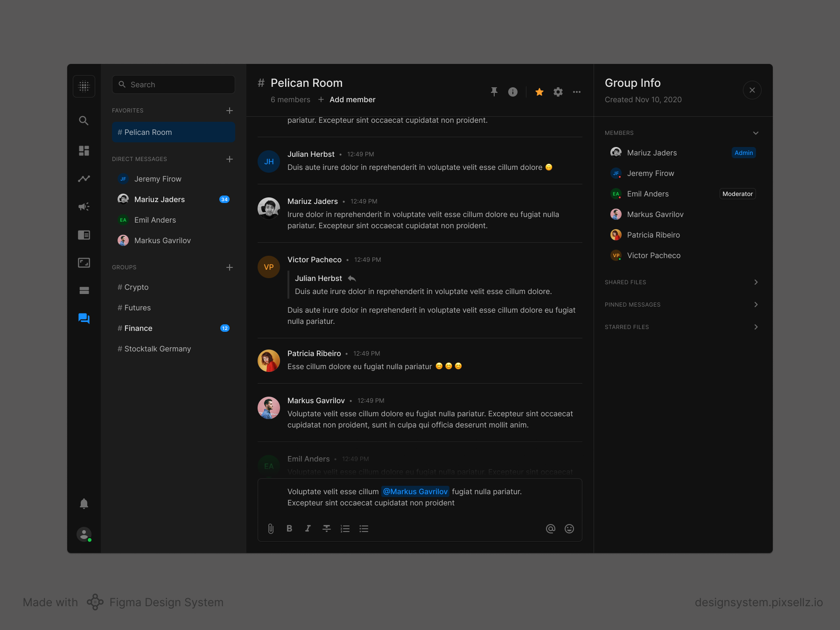Unstar the Pelican Room channel
840x630 pixels.
coord(539,92)
